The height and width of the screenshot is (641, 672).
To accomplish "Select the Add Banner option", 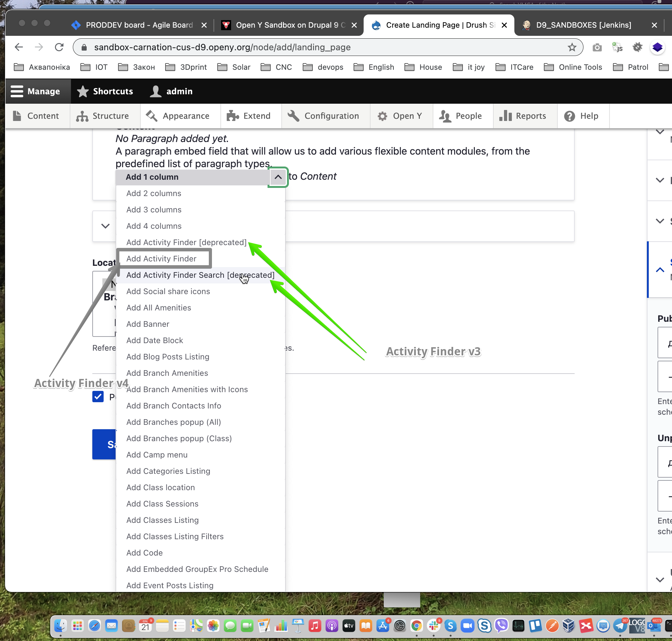I will tap(200, 324).
